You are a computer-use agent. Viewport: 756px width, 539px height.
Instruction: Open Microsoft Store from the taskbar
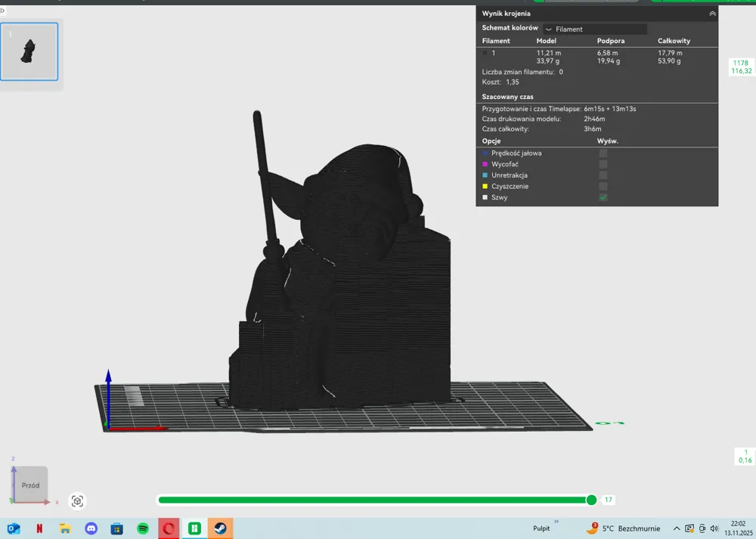pyautogui.click(x=116, y=529)
